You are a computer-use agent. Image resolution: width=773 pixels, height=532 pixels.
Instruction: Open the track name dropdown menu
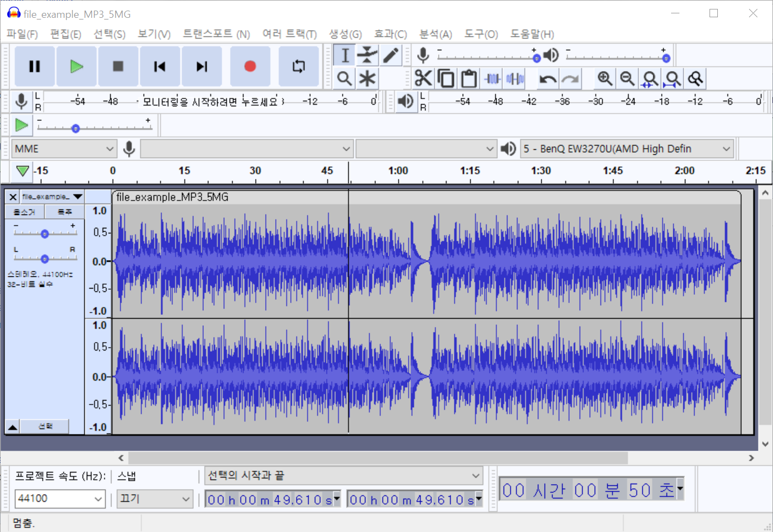click(x=52, y=197)
